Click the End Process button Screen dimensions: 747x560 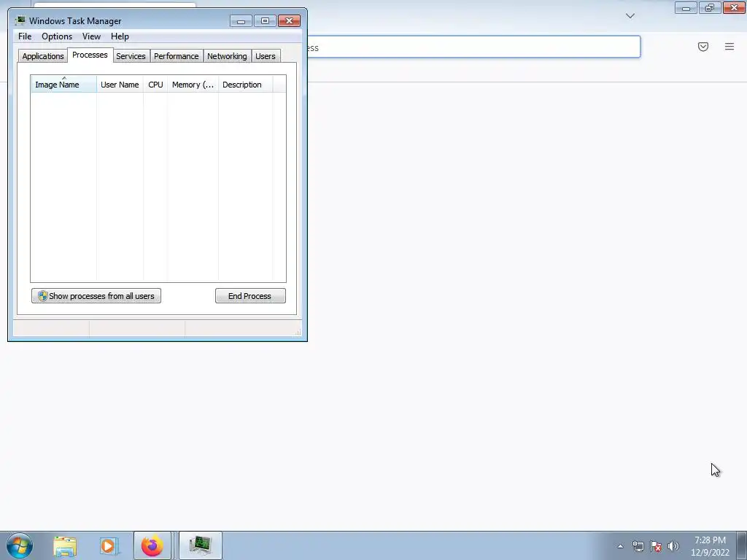(251, 296)
